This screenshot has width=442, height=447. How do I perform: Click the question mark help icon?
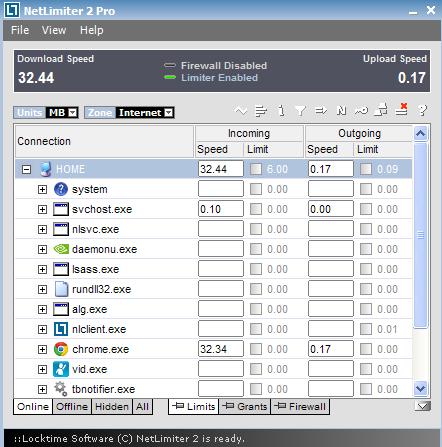click(x=422, y=110)
